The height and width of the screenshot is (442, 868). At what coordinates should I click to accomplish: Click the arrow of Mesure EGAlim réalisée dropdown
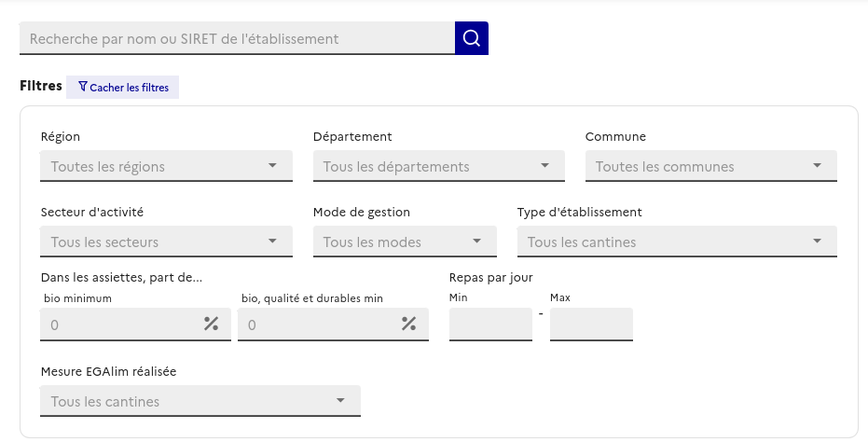(340, 401)
